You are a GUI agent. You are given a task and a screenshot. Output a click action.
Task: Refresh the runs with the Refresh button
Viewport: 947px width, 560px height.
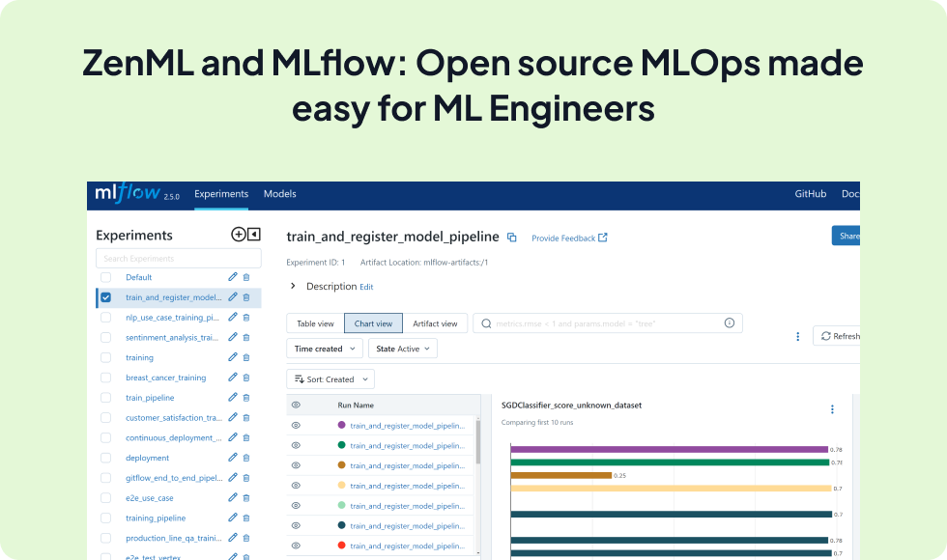pos(839,335)
